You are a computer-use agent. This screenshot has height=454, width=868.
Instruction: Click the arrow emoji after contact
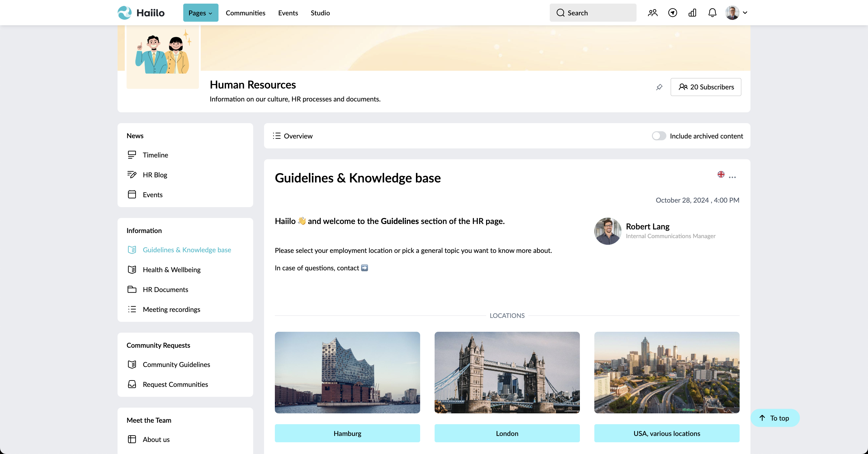click(x=364, y=268)
